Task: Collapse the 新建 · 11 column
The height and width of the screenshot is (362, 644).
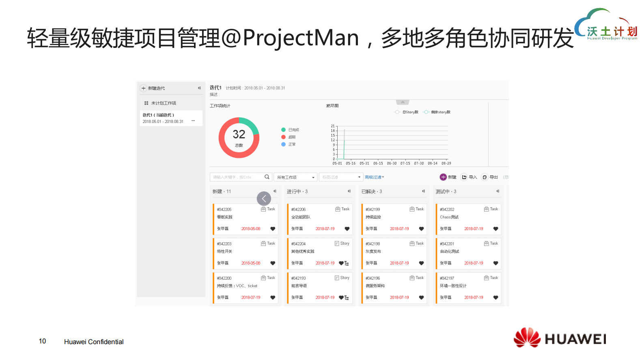Action: coord(275,191)
